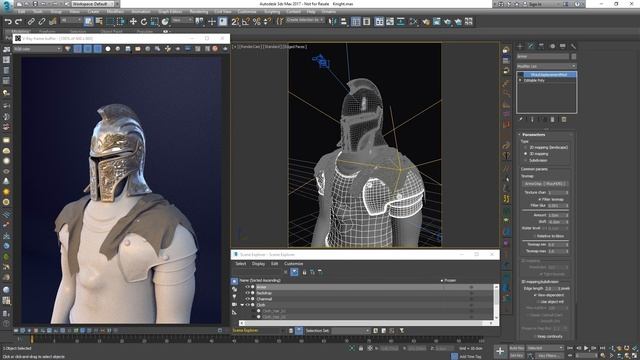Open the Selection Set dropdown in Scene Explorer
640x360 pixels.
coord(351,331)
